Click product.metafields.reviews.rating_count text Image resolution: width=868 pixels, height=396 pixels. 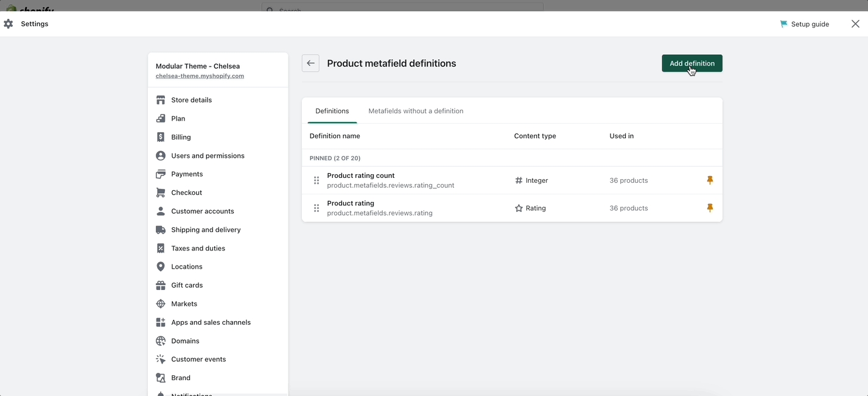[391, 185]
